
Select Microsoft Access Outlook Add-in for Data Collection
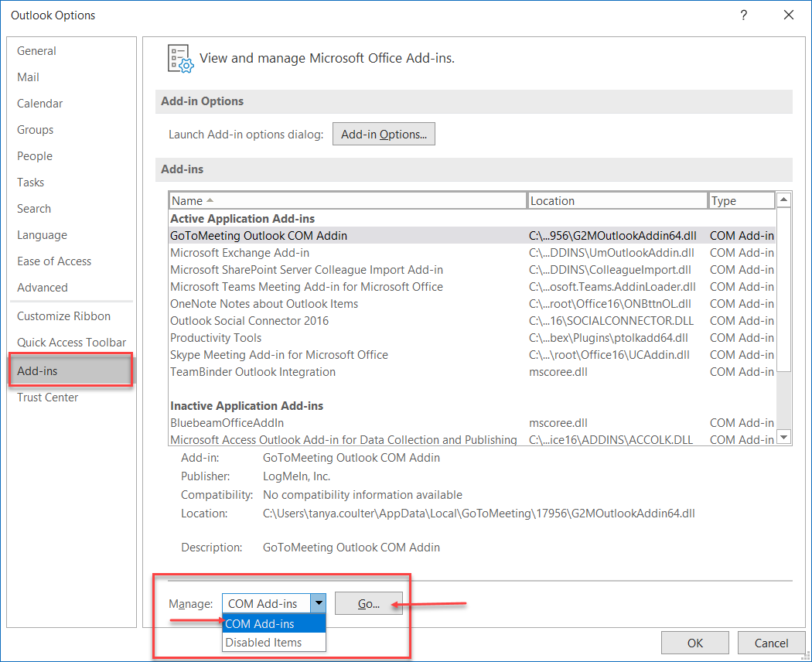click(472, 440)
